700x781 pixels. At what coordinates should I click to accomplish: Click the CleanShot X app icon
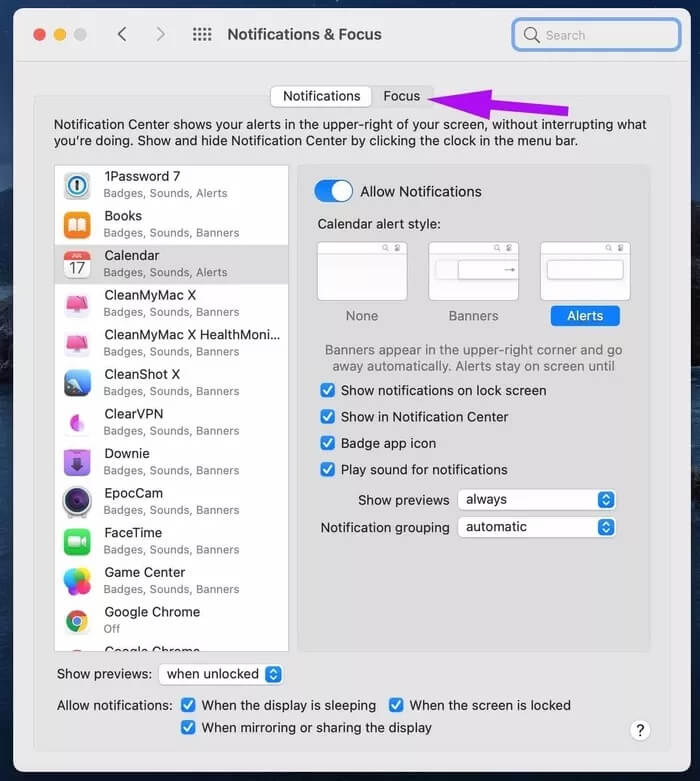(x=77, y=383)
